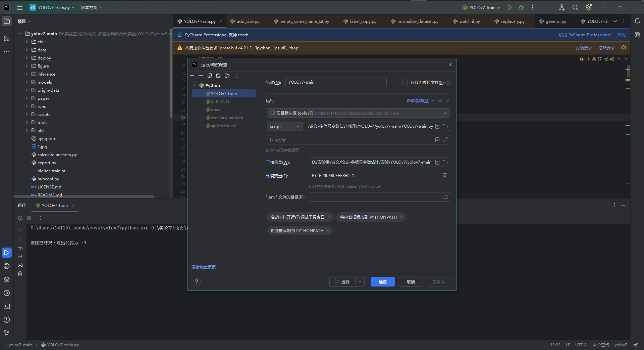
Task: Expand the cfg folder in project tree
Action: pos(27,42)
